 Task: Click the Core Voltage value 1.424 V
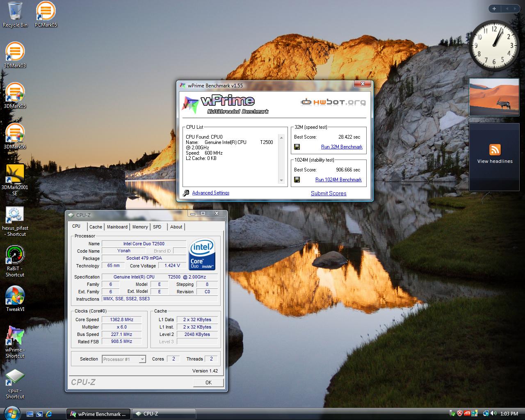(x=172, y=265)
